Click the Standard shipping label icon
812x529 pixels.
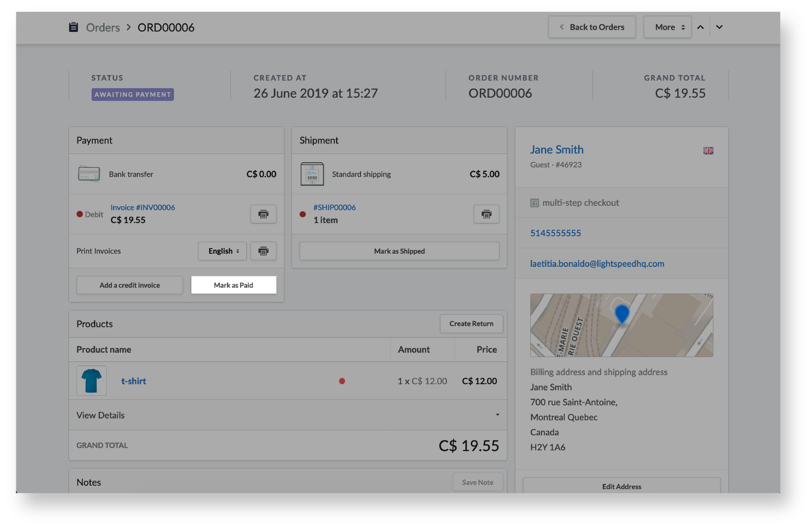coord(312,174)
